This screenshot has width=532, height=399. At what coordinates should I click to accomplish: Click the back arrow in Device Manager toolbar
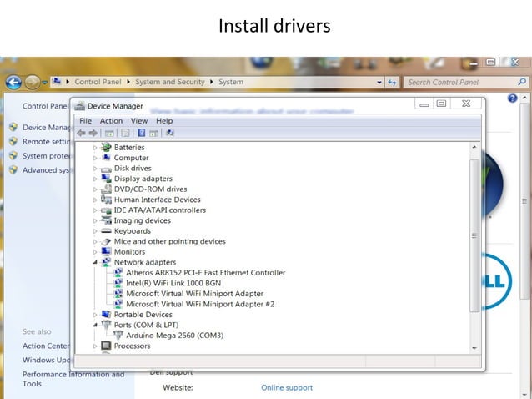[81, 133]
